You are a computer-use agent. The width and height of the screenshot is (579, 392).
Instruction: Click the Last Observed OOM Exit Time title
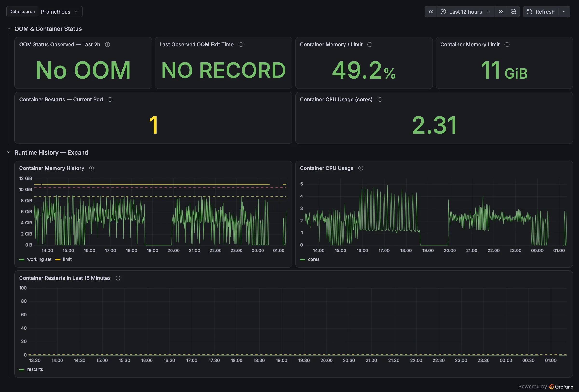click(x=196, y=45)
